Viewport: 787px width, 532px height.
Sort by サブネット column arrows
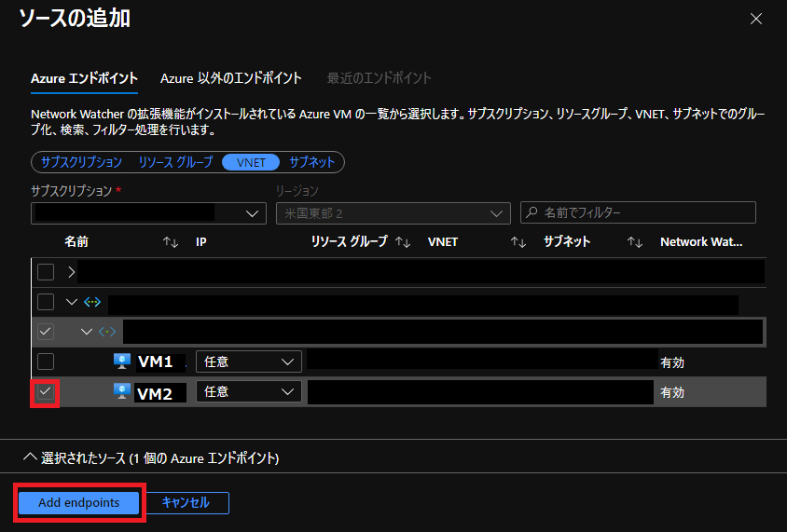pyautogui.click(x=634, y=242)
